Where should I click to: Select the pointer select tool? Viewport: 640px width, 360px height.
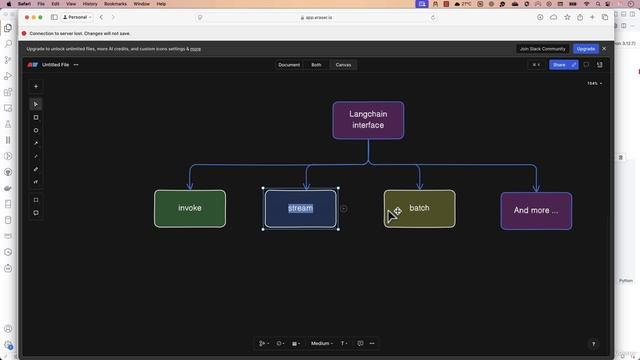tap(36, 104)
